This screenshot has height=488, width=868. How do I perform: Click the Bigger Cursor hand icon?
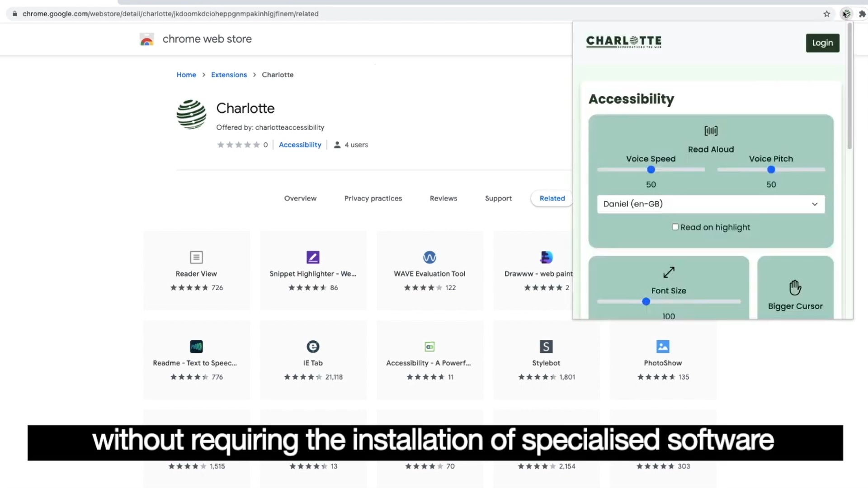[x=795, y=287]
